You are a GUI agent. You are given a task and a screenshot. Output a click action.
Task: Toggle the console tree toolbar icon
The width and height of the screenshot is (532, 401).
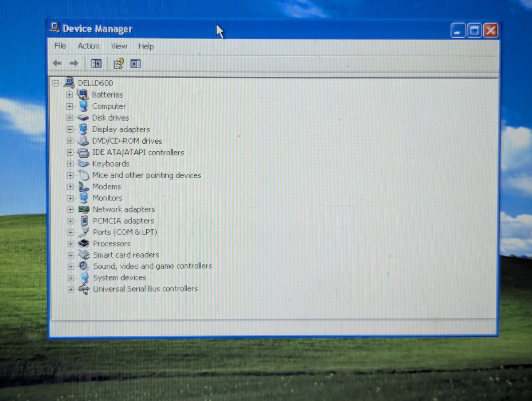tap(96, 64)
